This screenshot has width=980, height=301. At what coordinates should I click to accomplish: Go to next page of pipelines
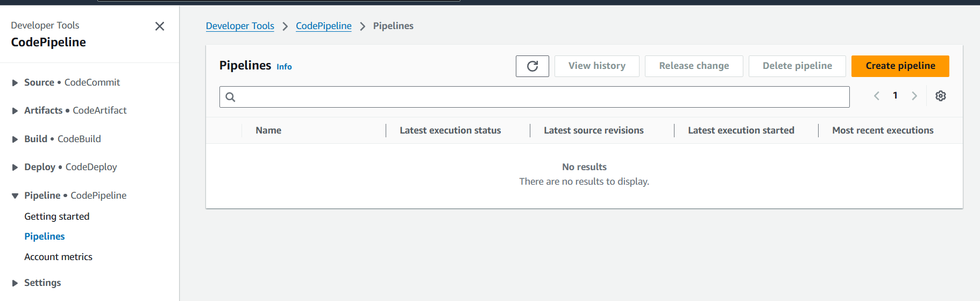tap(914, 96)
